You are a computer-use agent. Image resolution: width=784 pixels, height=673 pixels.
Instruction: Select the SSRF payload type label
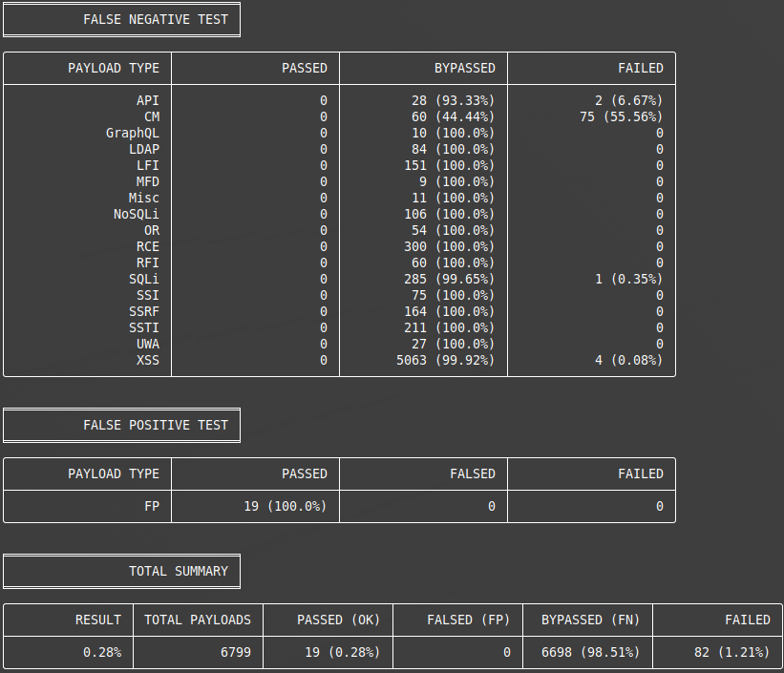(x=143, y=311)
